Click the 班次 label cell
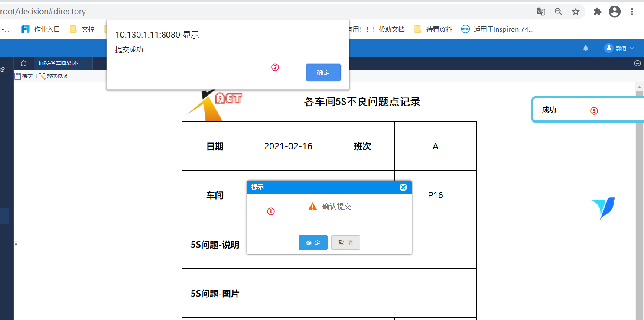This screenshot has height=320, width=644. [x=362, y=146]
